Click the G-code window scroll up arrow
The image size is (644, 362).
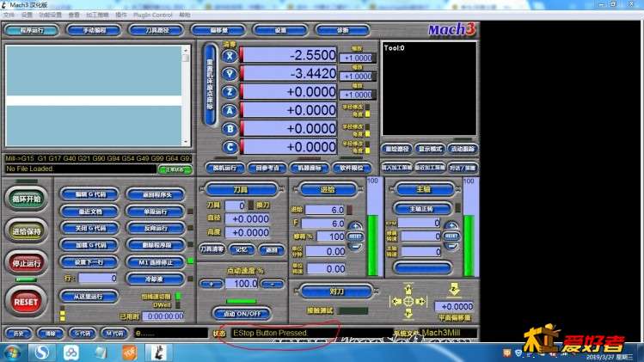[x=186, y=50]
